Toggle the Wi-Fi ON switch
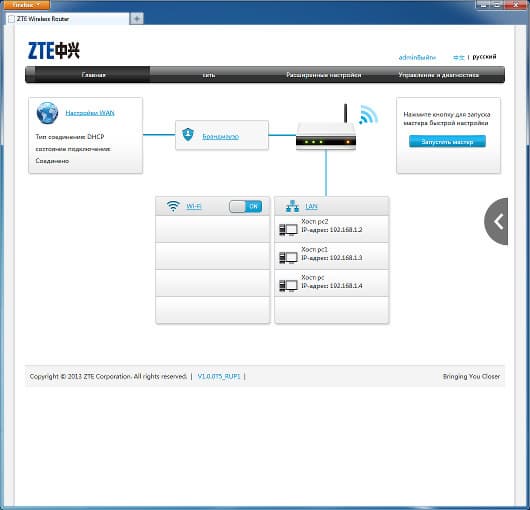The image size is (530, 510). tap(245, 207)
